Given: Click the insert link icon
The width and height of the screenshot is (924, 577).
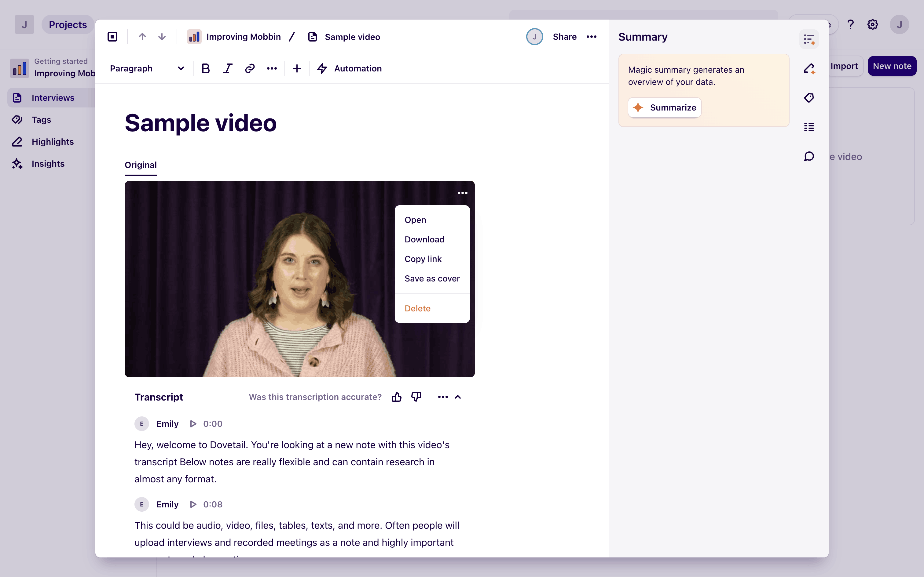Looking at the screenshot, I should [250, 69].
